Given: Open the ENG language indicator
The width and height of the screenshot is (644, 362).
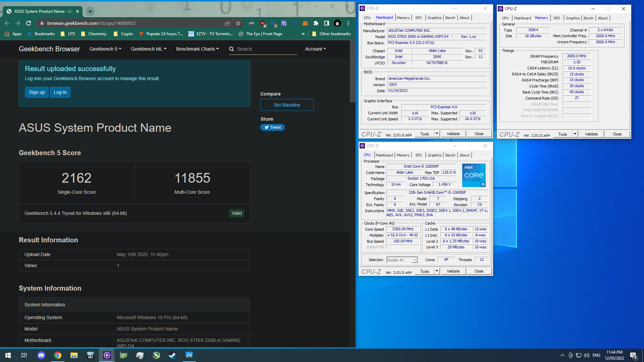Looking at the screenshot, I should 596,355.
